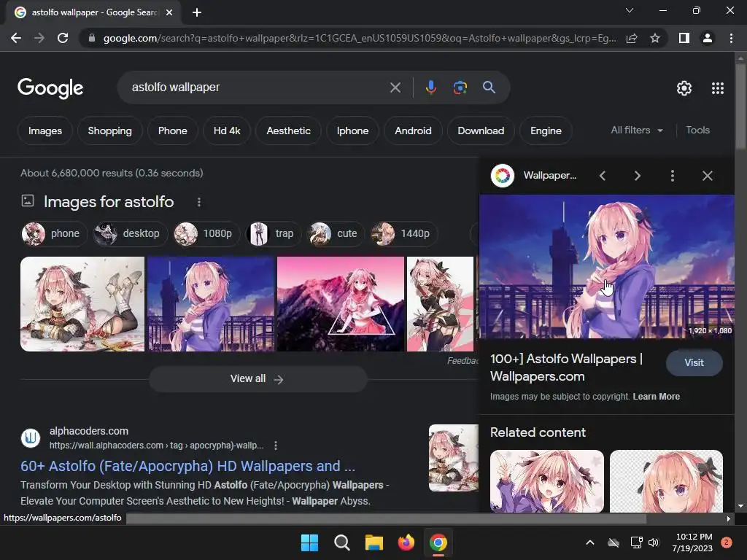The width and height of the screenshot is (747, 560).
Task: Select the Aesthetic filter chip
Action: pyautogui.click(x=288, y=131)
